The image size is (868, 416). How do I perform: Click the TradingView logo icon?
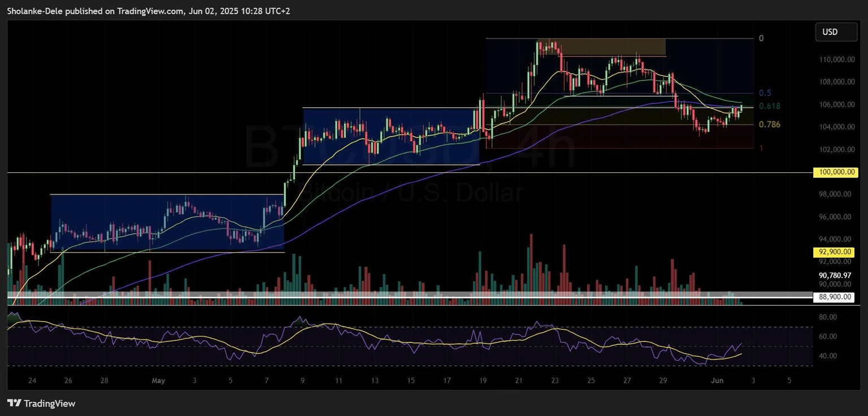pos(14,404)
